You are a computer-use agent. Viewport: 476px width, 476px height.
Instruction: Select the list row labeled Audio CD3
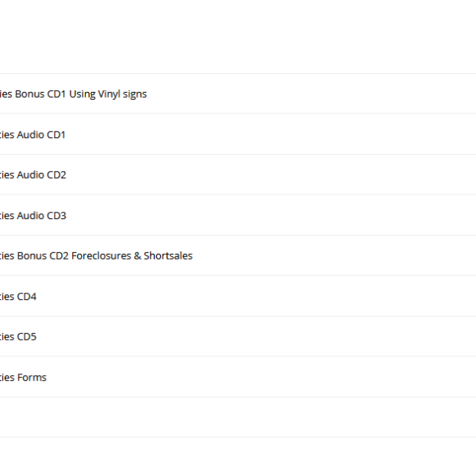238,215
